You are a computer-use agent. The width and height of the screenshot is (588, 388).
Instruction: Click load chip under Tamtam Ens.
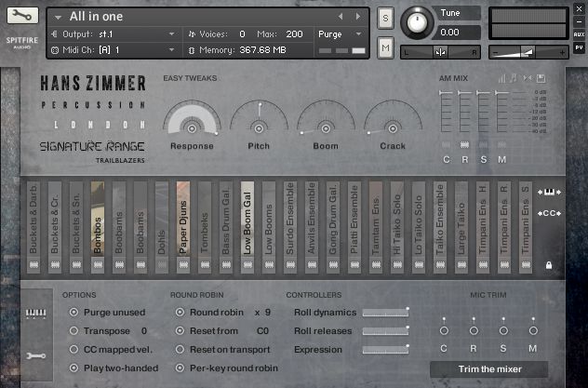click(x=376, y=264)
